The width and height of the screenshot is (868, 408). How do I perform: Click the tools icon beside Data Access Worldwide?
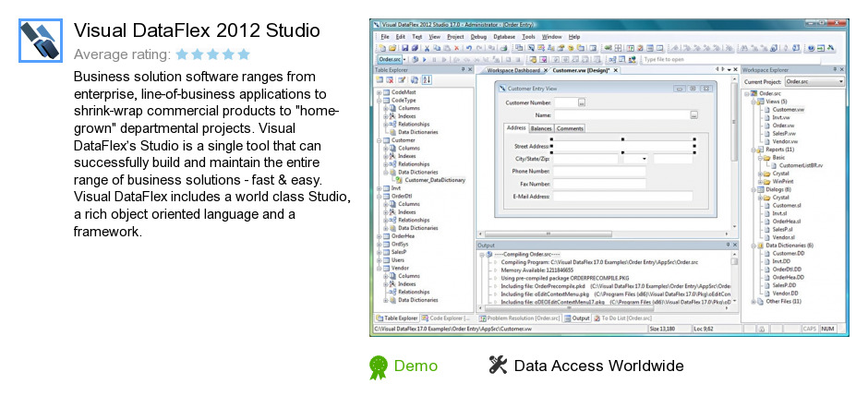tap(499, 365)
